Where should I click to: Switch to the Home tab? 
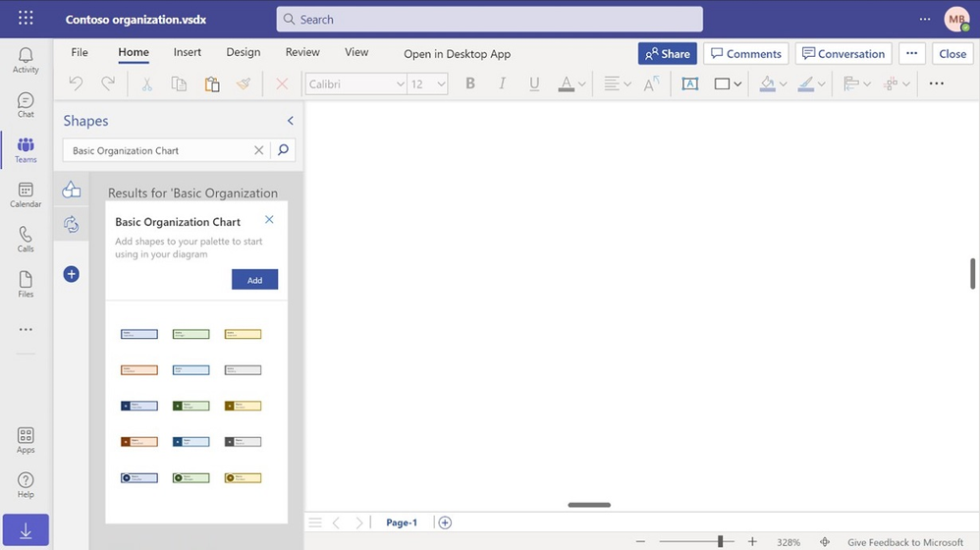[134, 52]
